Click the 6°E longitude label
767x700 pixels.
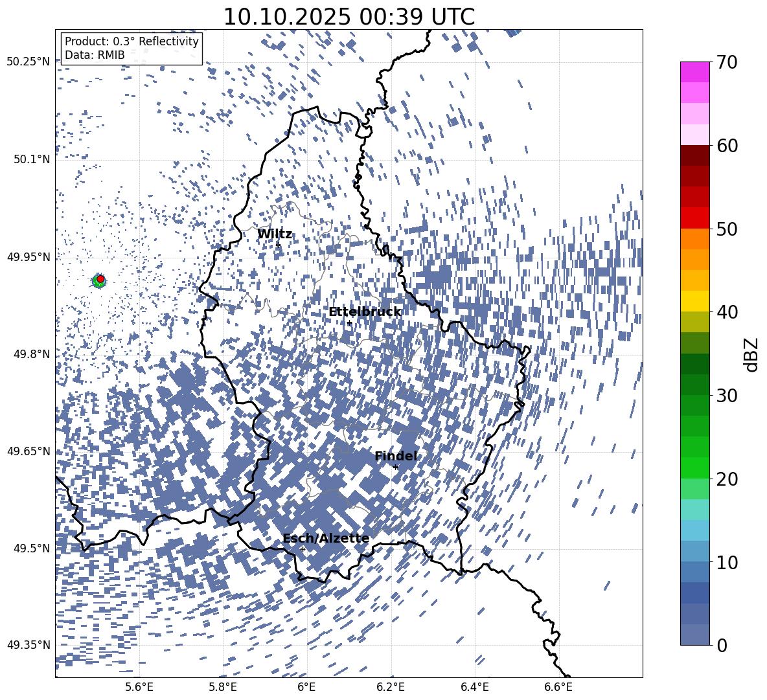pos(306,687)
